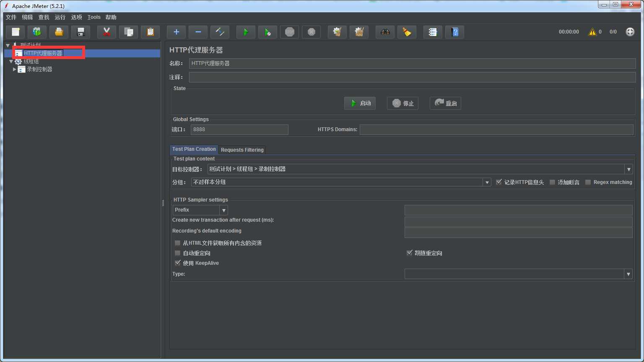The width and height of the screenshot is (644, 362).
Task: Open the 目标控制器 dropdown
Action: tap(628, 169)
